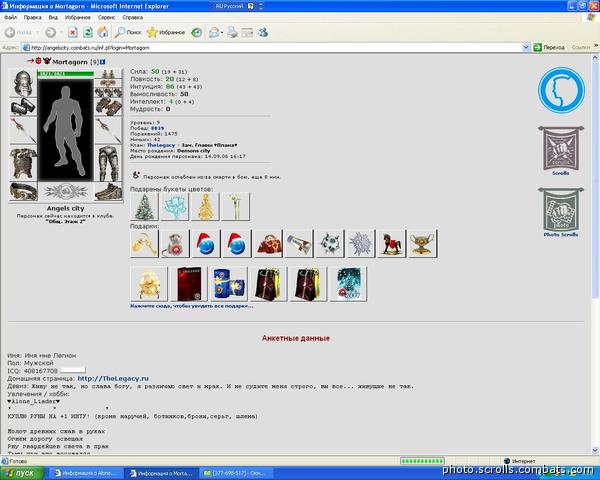
Task: Click the belt equipment slot
Action: [x=23, y=191]
